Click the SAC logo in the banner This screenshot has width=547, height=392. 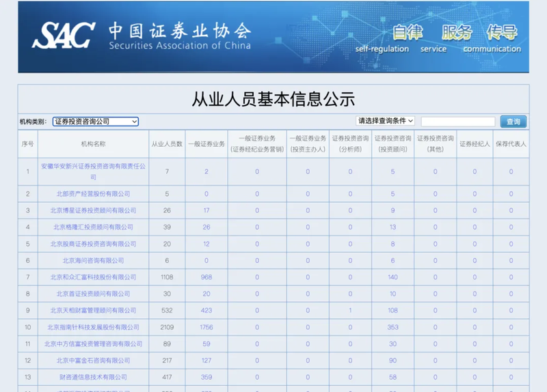(63, 36)
